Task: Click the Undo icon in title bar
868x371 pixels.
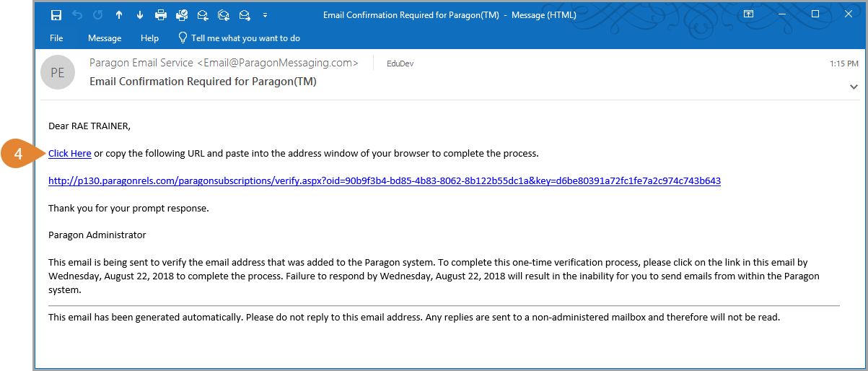Action: click(77, 14)
